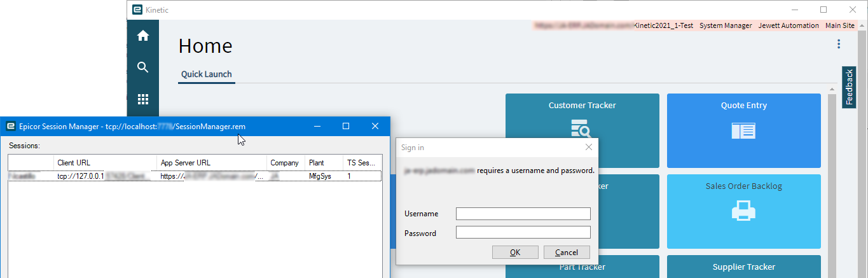Open search from the sidebar magnifier icon
Screen dimensions: 868x278
[142, 67]
